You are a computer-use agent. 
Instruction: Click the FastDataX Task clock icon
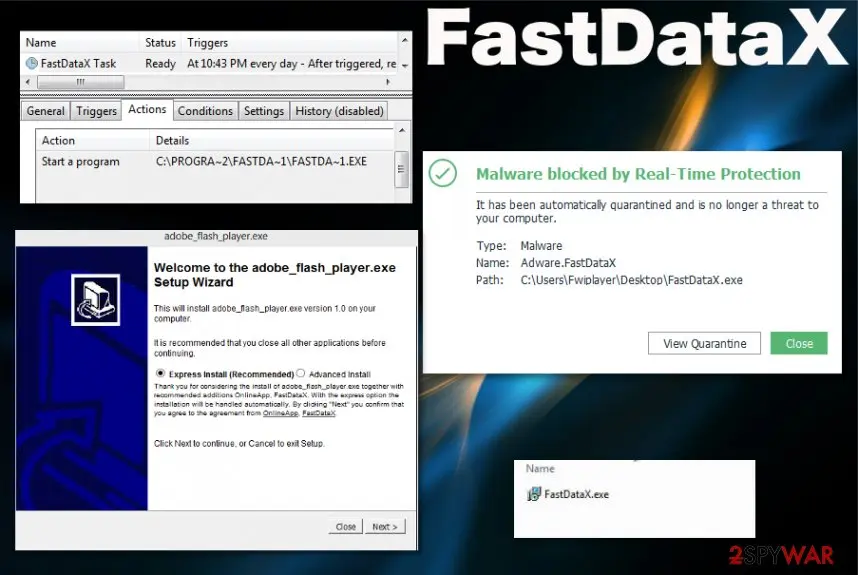[x=32, y=63]
